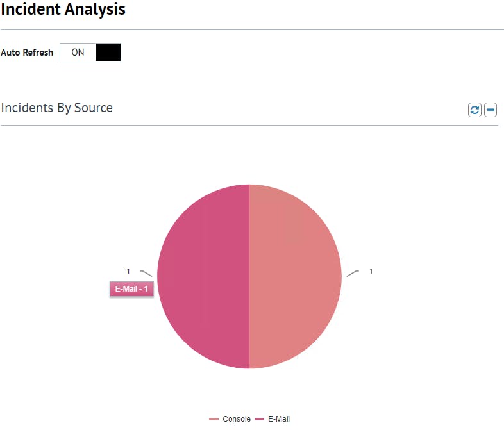Click the Incidents By Source heading
Image resolution: width=504 pixels, height=430 pixels.
57,108
